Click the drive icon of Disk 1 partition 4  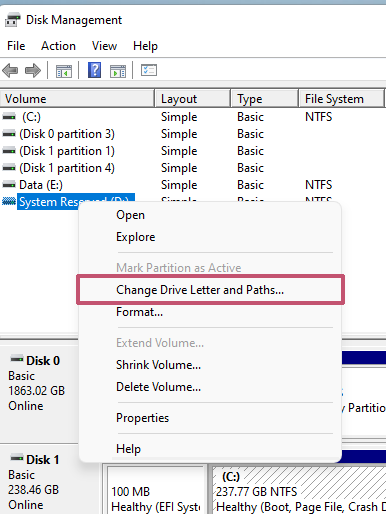click(9, 168)
